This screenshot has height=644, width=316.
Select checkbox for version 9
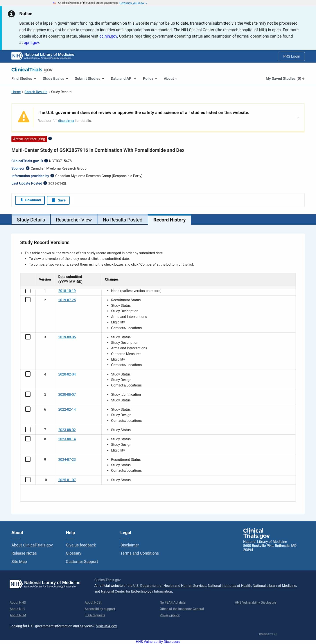pyautogui.click(x=28, y=459)
